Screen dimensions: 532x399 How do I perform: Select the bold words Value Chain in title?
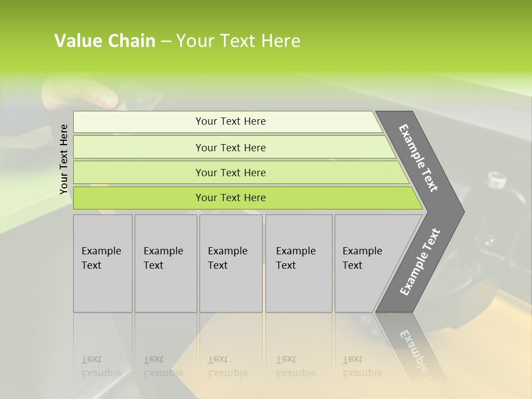tap(105, 40)
